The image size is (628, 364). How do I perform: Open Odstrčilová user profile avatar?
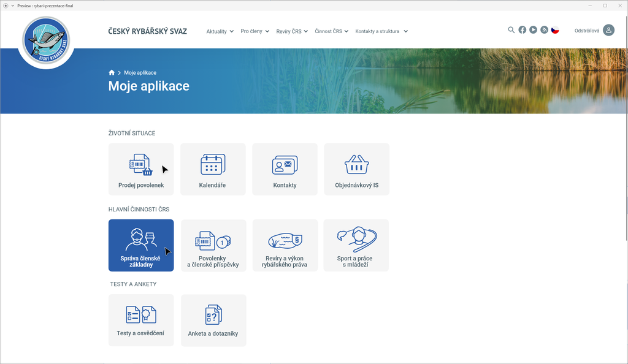click(x=608, y=31)
